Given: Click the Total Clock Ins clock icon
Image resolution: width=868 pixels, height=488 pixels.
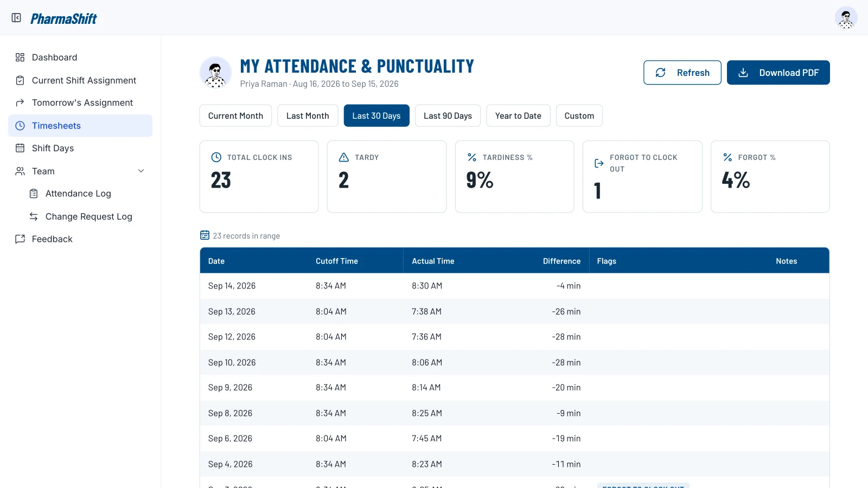Looking at the screenshot, I should 216,157.
